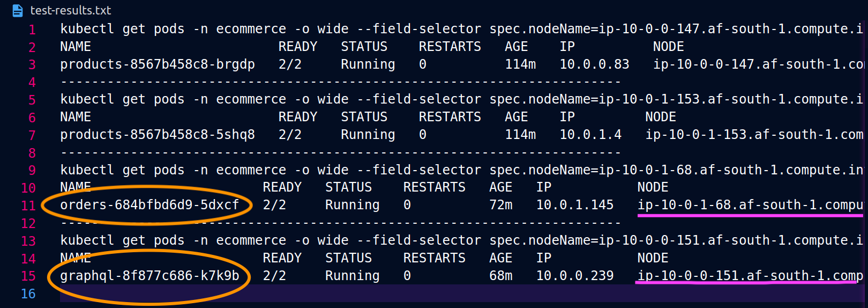Click line number 1 in the gutter
Screen dimensions: 868x308
pyautogui.click(x=32, y=30)
